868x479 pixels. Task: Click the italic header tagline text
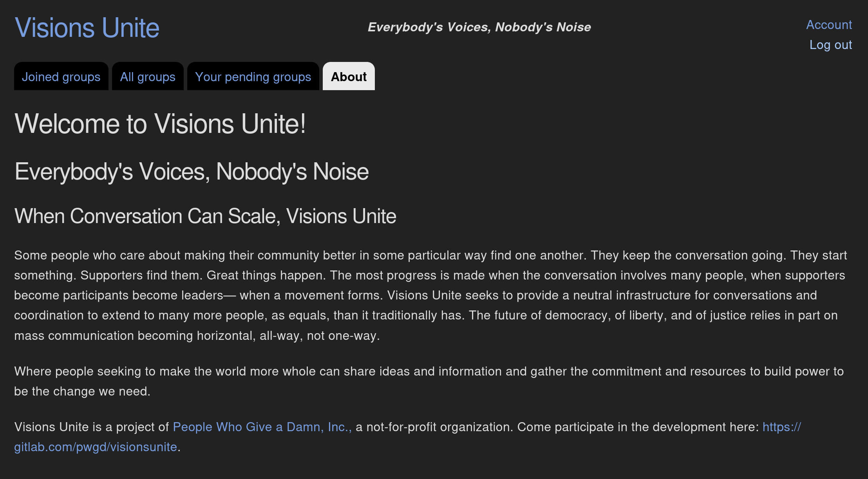coord(479,27)
